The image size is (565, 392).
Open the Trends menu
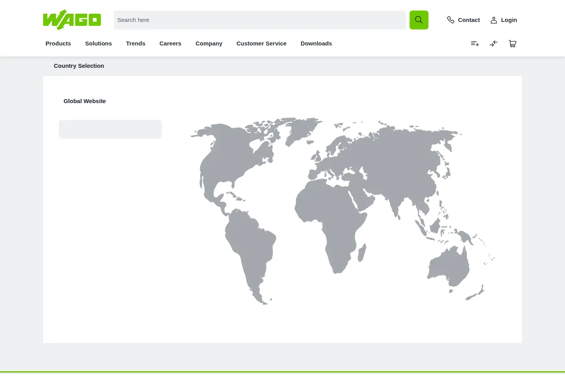coord(136,44)
